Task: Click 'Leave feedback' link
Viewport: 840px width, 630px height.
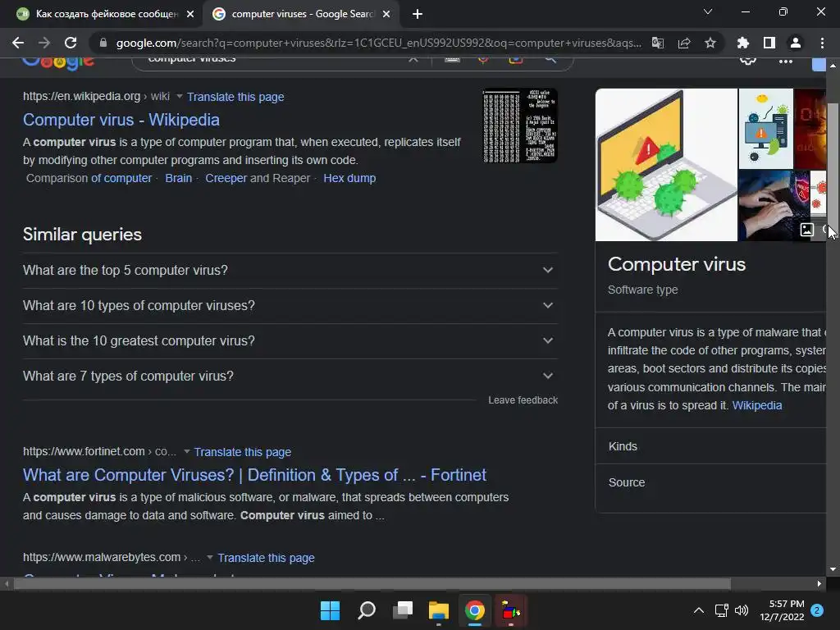Action: click(x=523, y=400)
